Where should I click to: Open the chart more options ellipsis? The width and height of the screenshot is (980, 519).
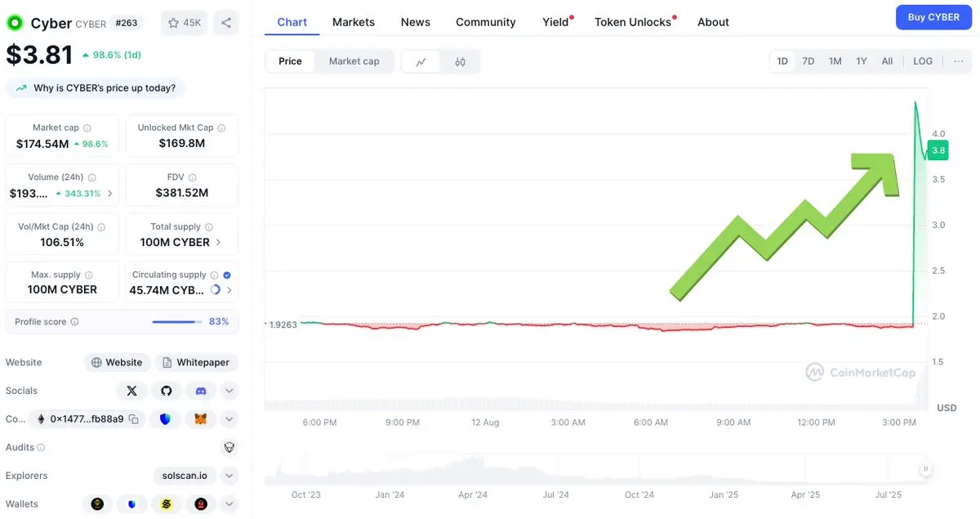click(x=959, y=61)
